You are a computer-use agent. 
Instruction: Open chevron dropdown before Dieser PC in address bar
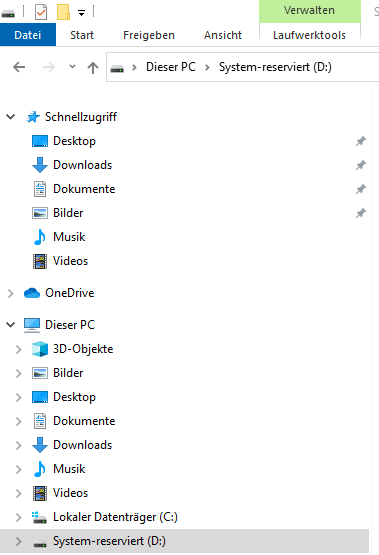coord(134,67)
